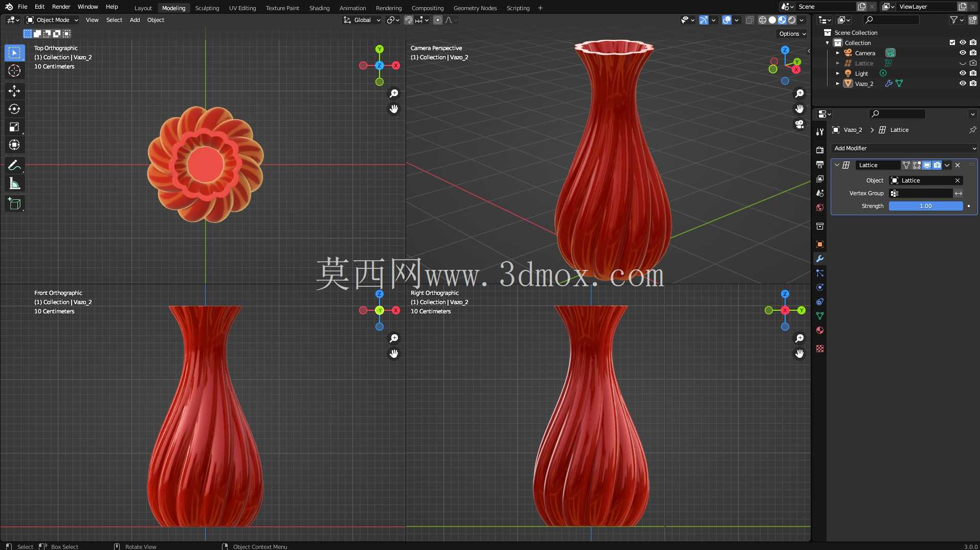Open the Render menu

(61, 7)
